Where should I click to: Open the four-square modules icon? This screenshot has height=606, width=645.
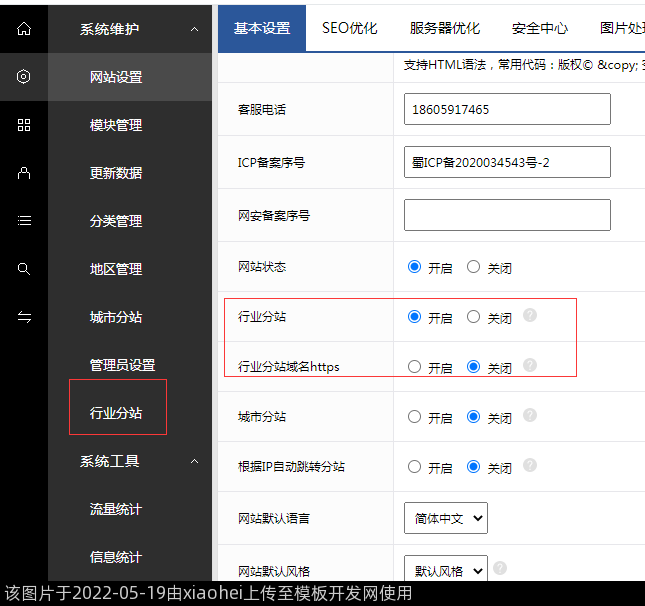click(24, 125)
